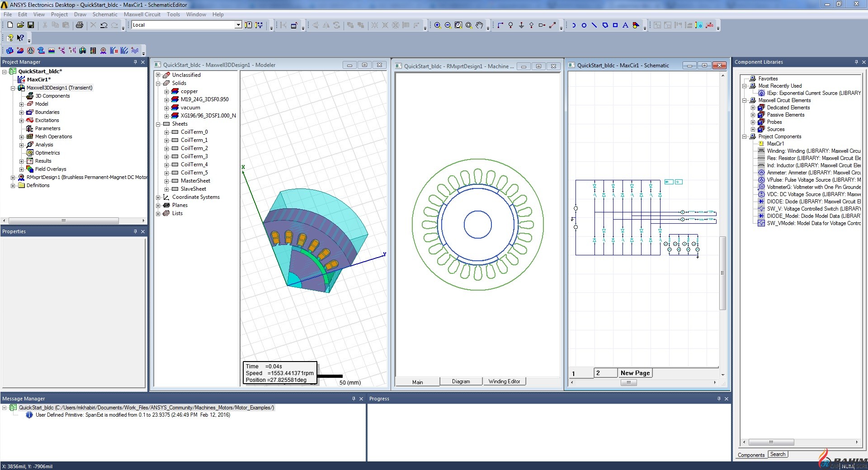Viewport: 868px width, 470px height.
Task: Select the Draw Arc tool
Action: pos(574,25)
